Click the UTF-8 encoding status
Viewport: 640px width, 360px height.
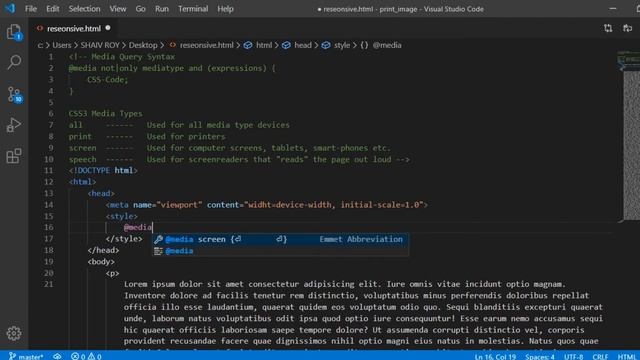point(573,356)
